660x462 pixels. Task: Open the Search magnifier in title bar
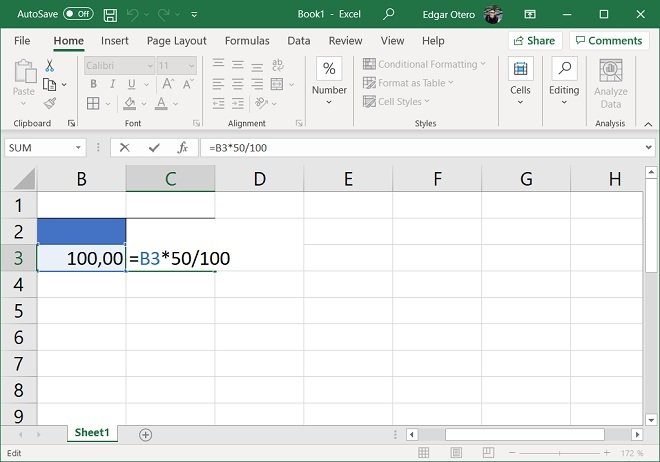pyautogui.click(x=389, y=14)
